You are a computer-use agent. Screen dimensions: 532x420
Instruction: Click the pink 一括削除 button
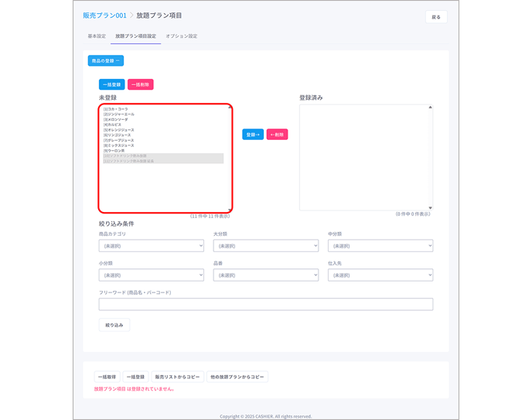click(x=141, y=84)
